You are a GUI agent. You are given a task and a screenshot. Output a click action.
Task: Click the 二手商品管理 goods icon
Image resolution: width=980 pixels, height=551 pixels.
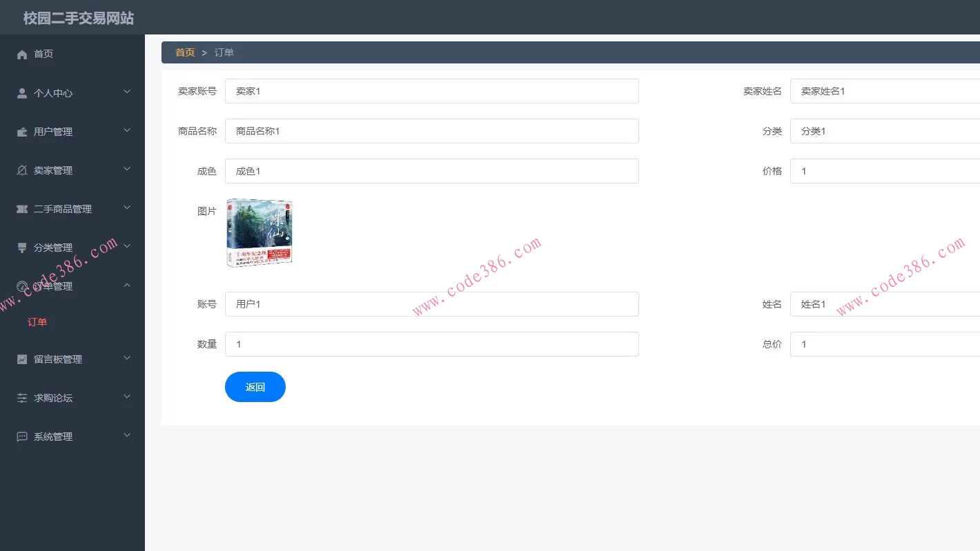pyautogui.click(x=21, y=208)
